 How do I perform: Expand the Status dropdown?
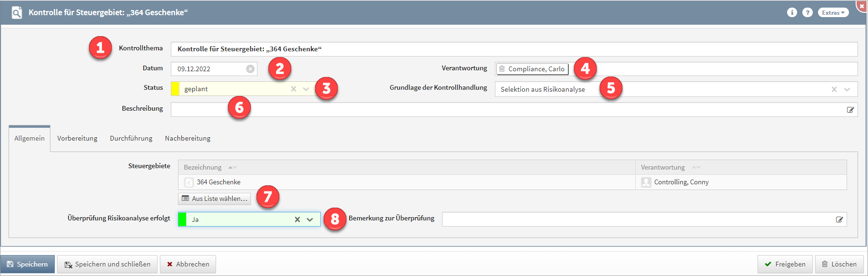tap(306, 89)
